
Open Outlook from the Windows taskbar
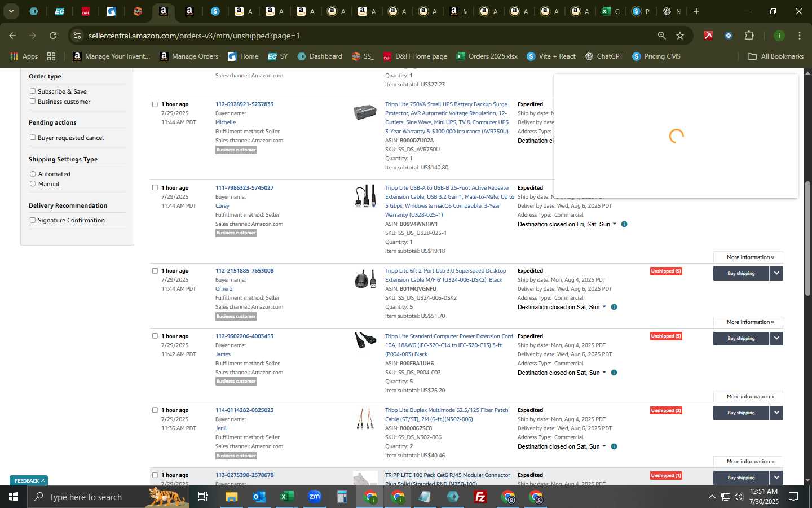(x=259, y=497)
